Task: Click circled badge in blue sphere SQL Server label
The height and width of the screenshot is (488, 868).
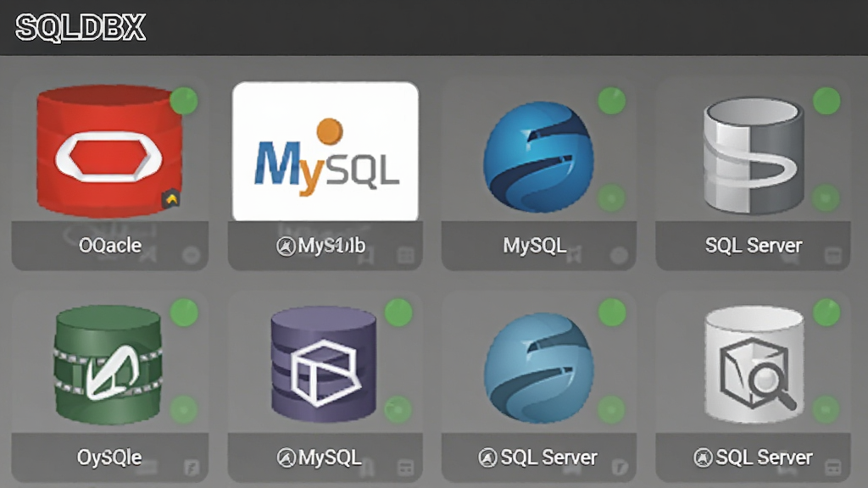Action: click(x=487, y=457)
